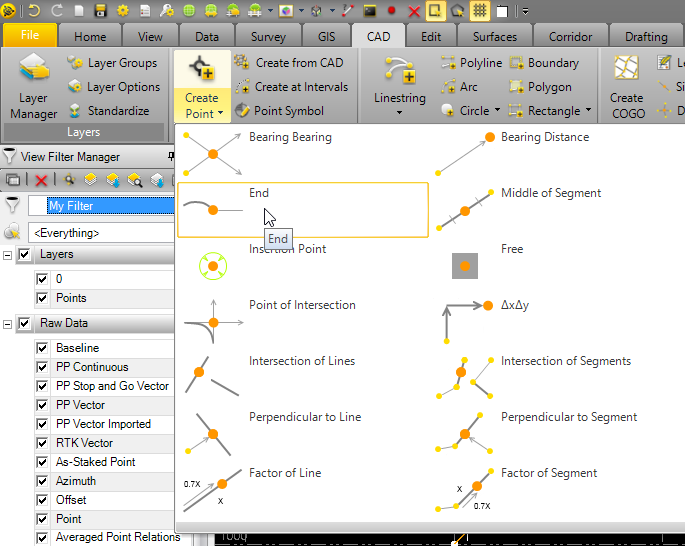Choose Intersection of Lines method

[x=302, y=377]
